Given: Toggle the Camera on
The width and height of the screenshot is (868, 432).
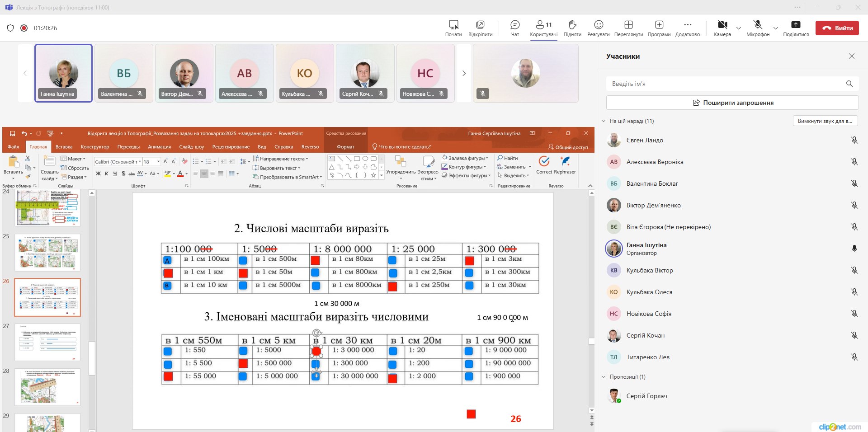Looking at the screenshot, I should click(722, 25).
